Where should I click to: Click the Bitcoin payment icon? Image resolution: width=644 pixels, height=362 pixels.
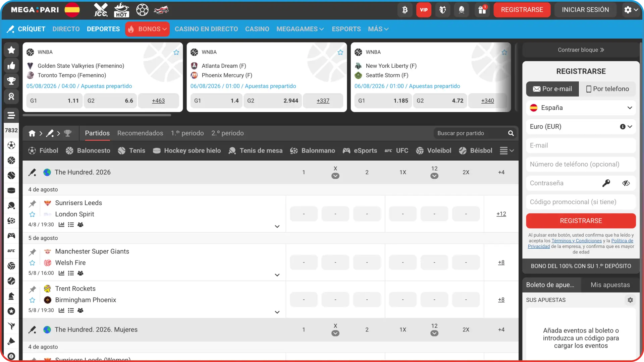(x=405, y=10)
